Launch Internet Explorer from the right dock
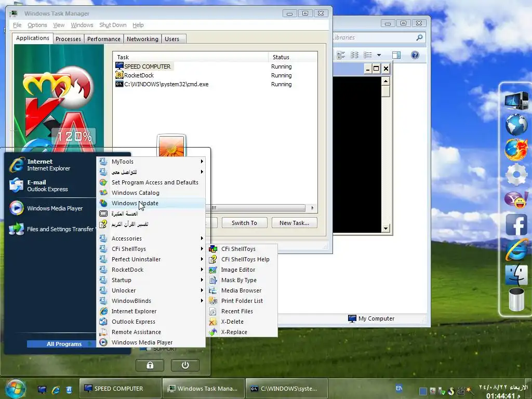 (x=516, y=249)
